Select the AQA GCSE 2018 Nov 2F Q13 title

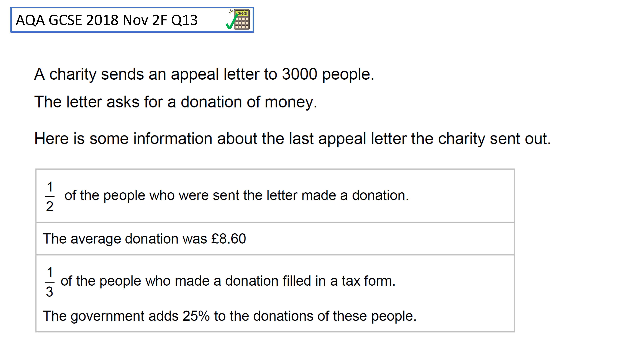point(107,20)
